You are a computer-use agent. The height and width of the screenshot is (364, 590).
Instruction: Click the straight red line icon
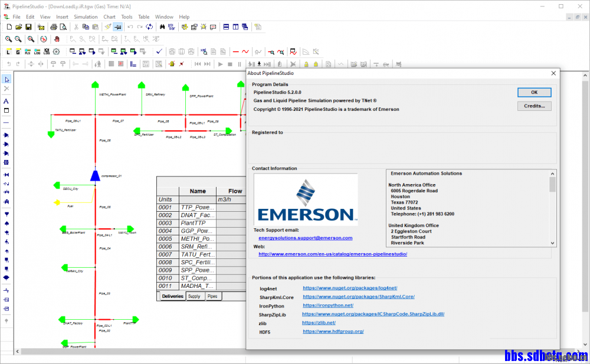[235, 51]
